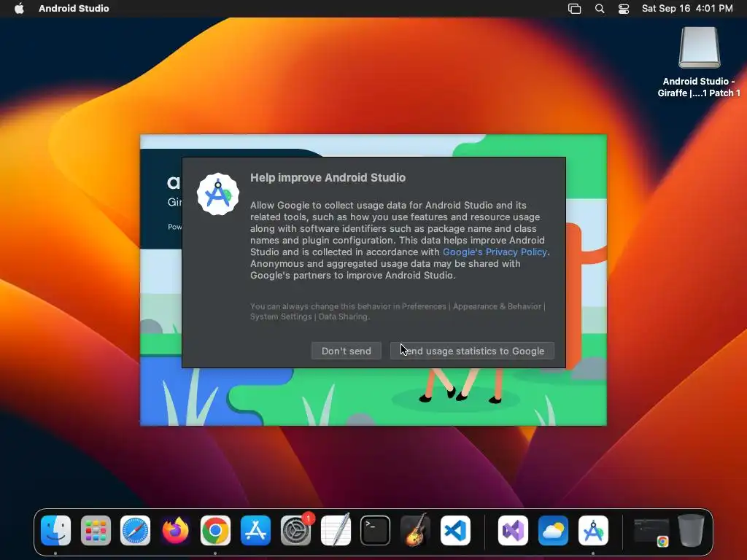
Task: Click Android Studio icon in the Dock
Action: [593, 531]
